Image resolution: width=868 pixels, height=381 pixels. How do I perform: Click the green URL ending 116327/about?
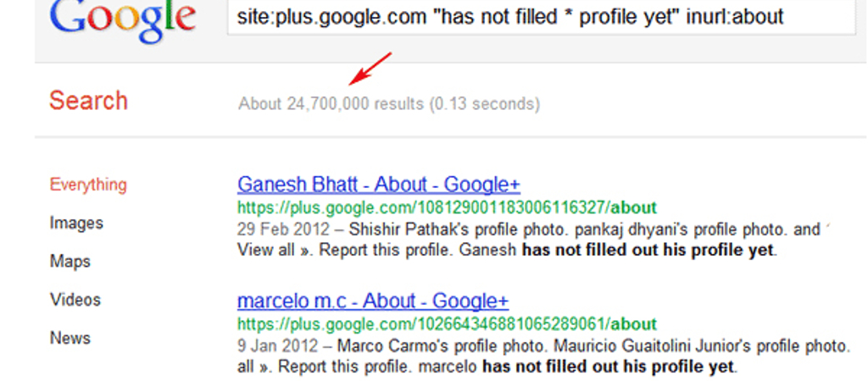point(447,208)
